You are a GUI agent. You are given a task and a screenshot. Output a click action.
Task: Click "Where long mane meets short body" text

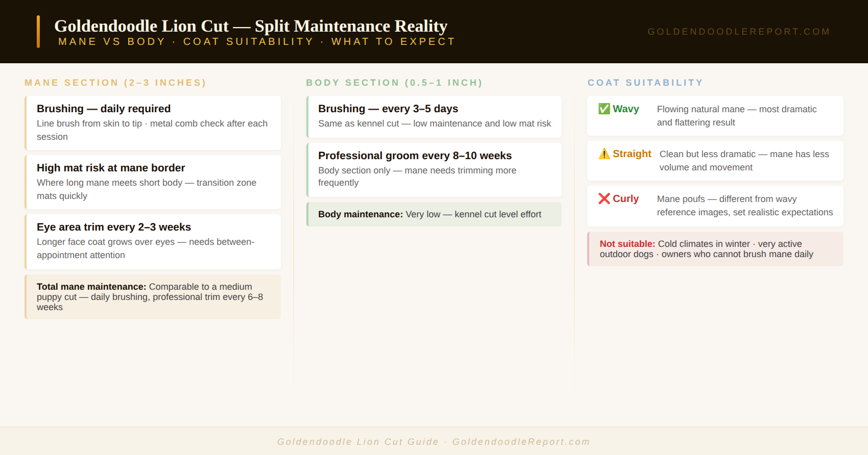coord(147,189)
